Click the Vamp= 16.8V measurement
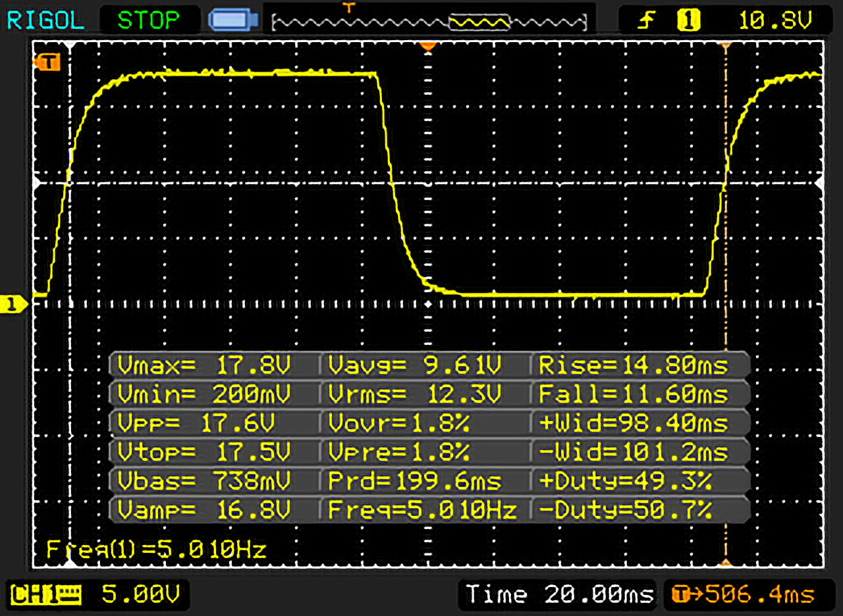843x616 pixels. click(x=204, y=509)
